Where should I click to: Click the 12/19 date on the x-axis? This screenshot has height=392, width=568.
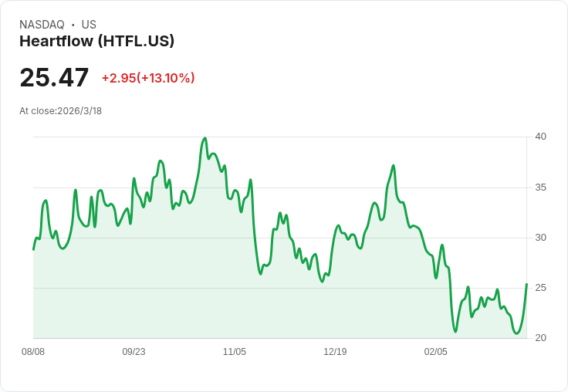coord(335,352)
